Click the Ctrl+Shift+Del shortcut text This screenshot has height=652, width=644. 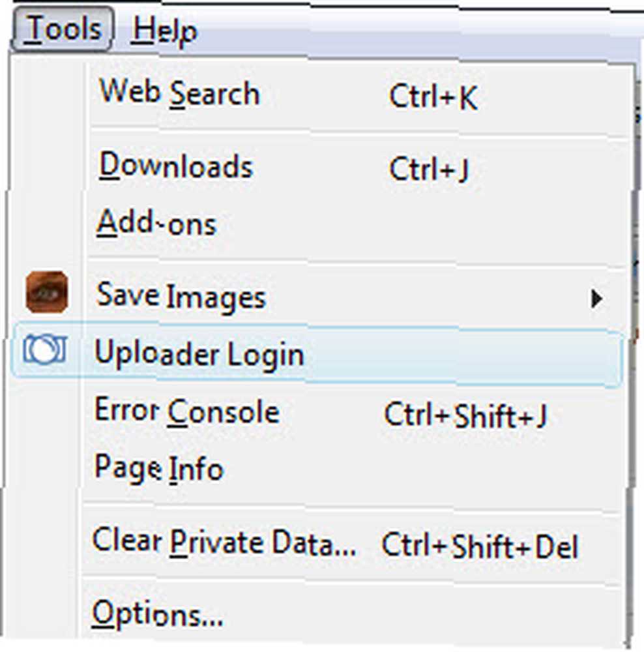pos(480,546)
